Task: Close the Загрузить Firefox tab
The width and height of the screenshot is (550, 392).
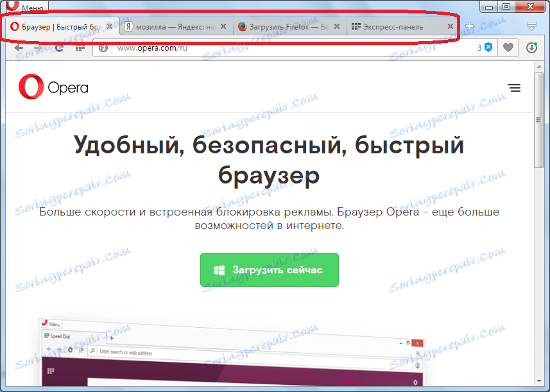Action: pos(337,27)
